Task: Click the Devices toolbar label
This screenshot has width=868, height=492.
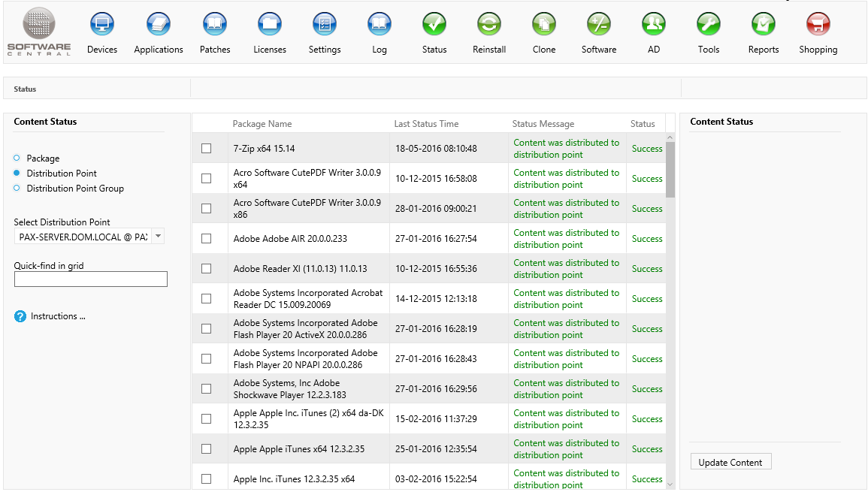Action: [x=102, y=50]
